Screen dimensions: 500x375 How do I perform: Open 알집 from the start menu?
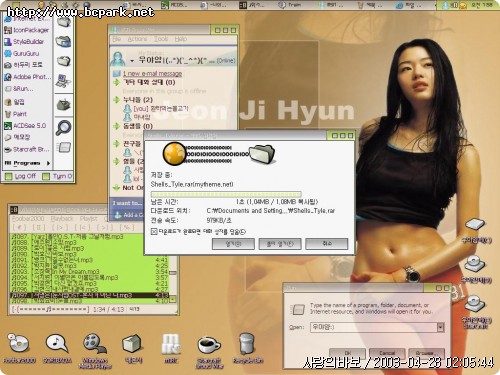tap(14, 102)
